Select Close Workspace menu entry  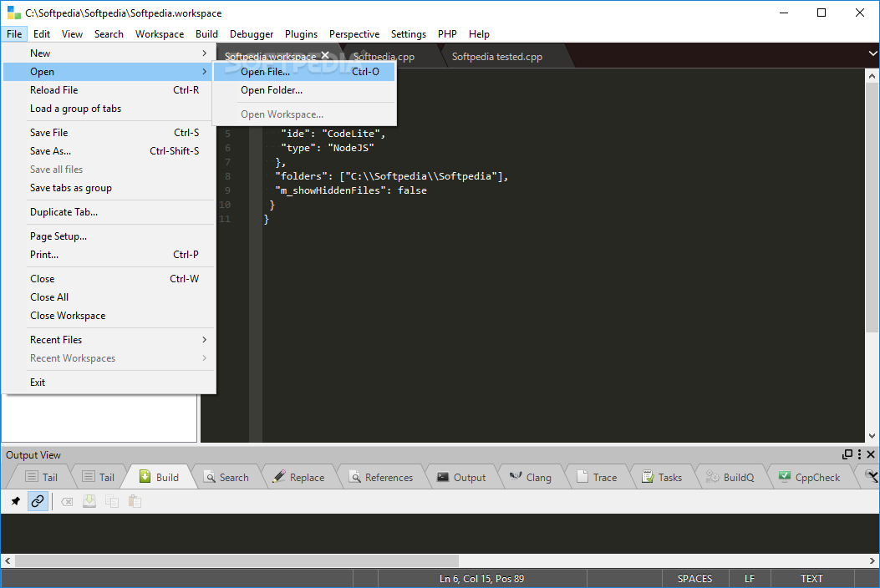click(x=109, y=316)
